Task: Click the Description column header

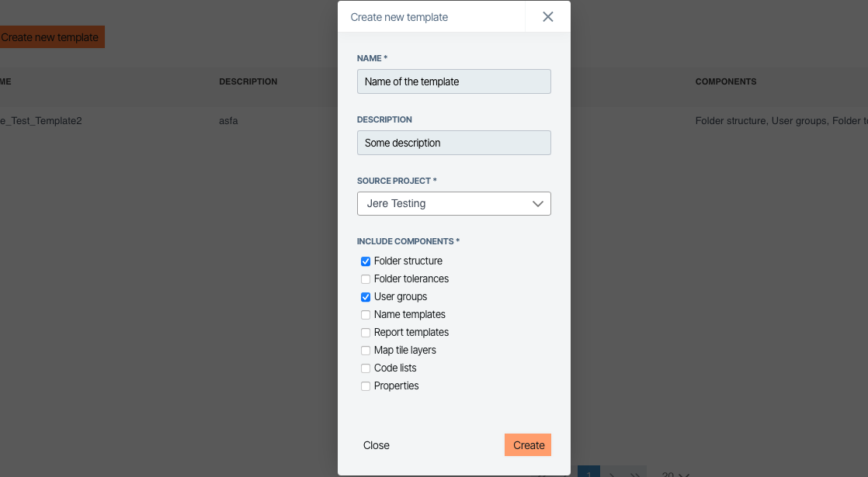Action: click(x=248, y=81)
